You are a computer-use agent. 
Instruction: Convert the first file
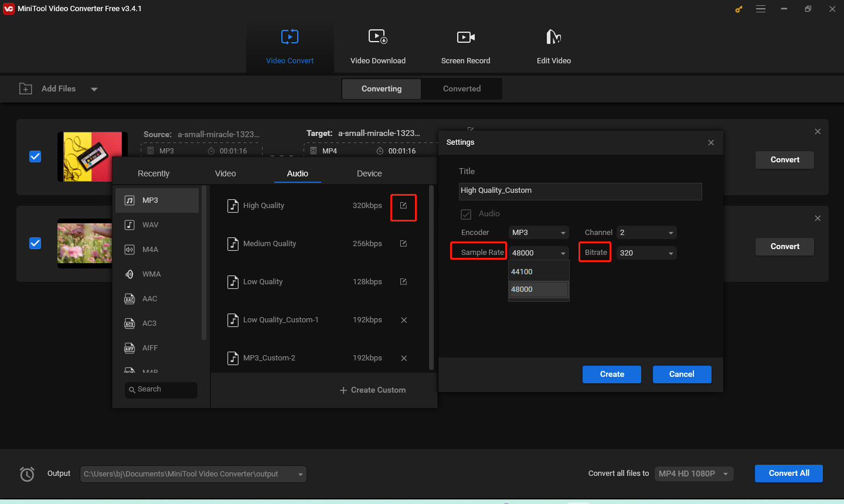click(785, 159)
